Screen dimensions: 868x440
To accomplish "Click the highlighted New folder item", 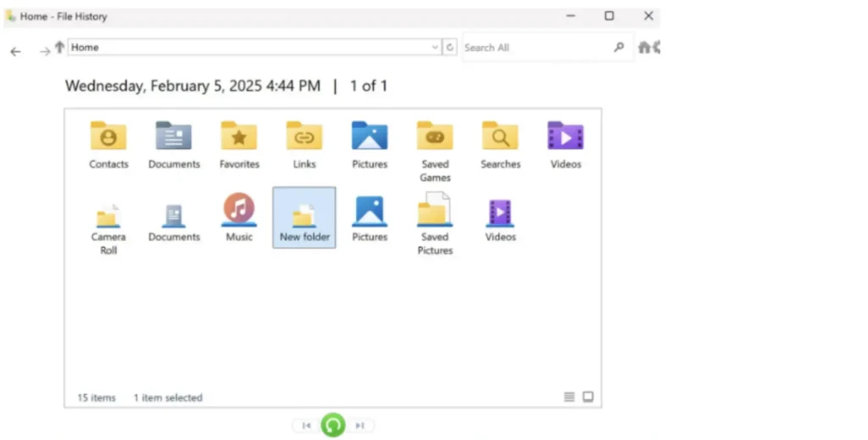I will click(304, 218).
